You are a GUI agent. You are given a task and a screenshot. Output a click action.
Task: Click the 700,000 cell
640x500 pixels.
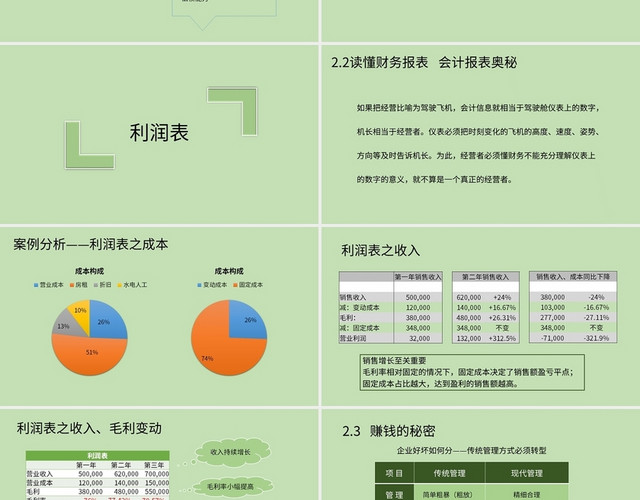(x=157, y=474)
